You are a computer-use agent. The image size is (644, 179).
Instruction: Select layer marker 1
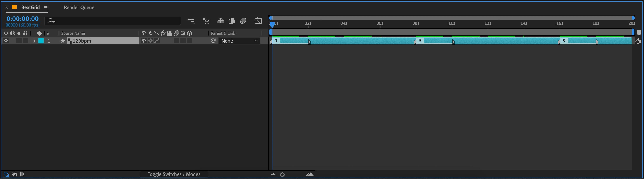coord(276,41)
